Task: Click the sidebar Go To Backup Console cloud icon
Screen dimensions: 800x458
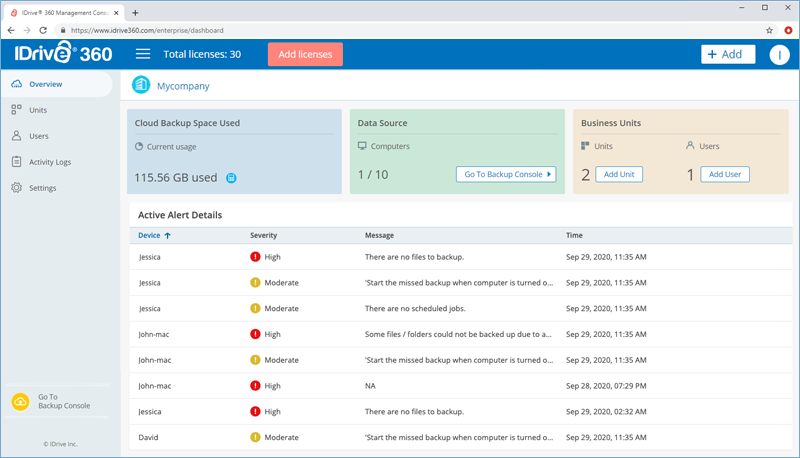Action: pyautogui.click(x=20, y=402)
